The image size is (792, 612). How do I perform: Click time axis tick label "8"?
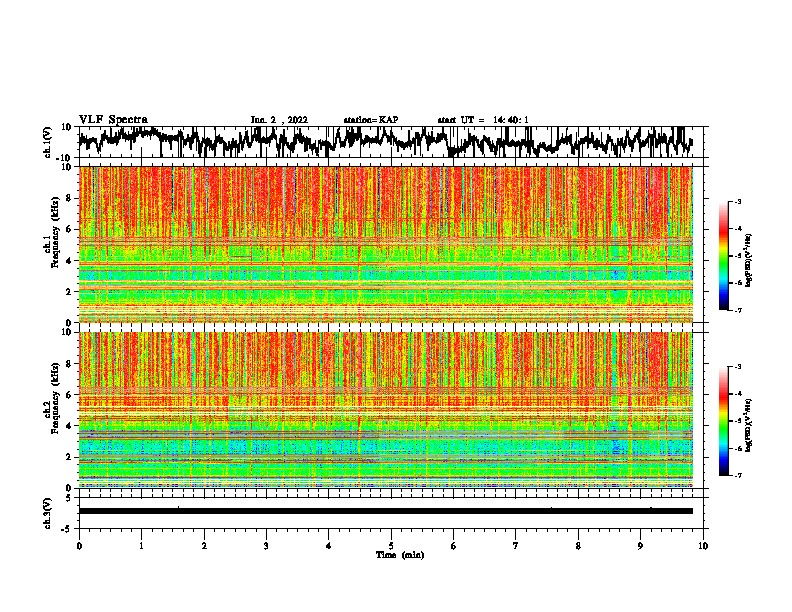tap(578, 546)
